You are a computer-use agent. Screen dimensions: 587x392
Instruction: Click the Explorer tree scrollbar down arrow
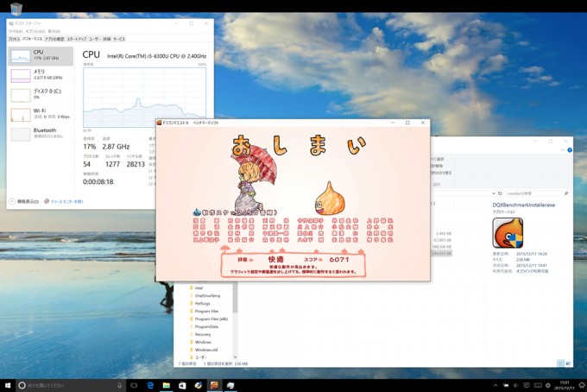(x=235, y=357)
